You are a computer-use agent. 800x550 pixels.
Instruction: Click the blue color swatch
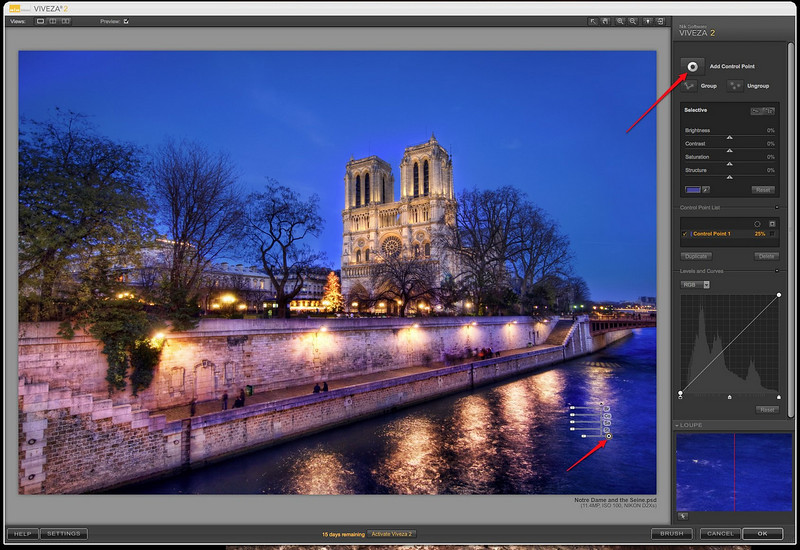coord(692,190)
